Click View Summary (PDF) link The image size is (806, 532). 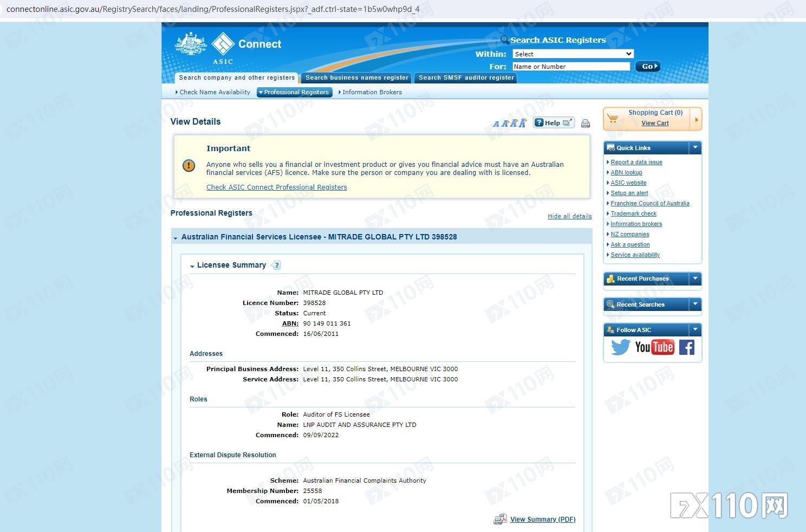pos(543,520)
